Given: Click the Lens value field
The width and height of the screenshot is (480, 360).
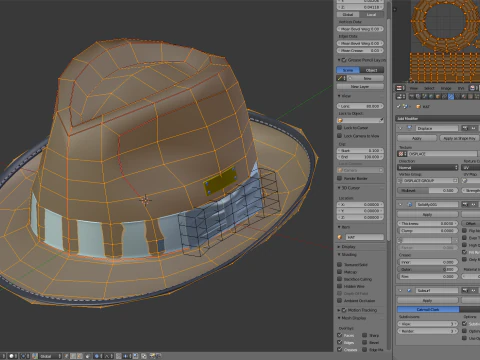Looking at the screenshot, I should click(x=360, y=106).
